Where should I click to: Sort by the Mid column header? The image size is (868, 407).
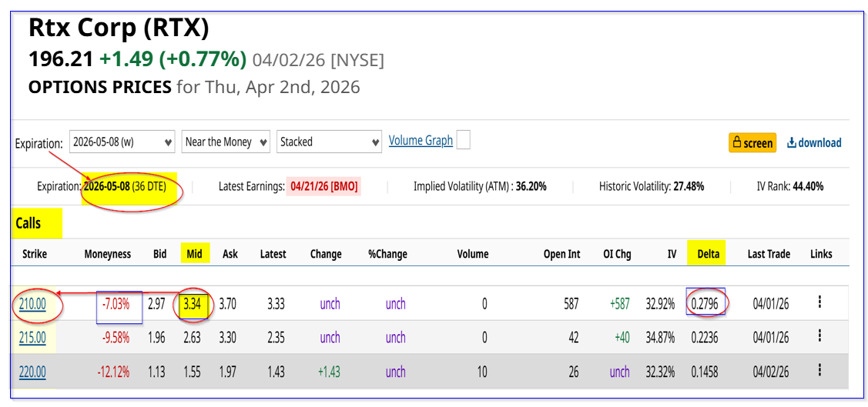click(194, 254)
